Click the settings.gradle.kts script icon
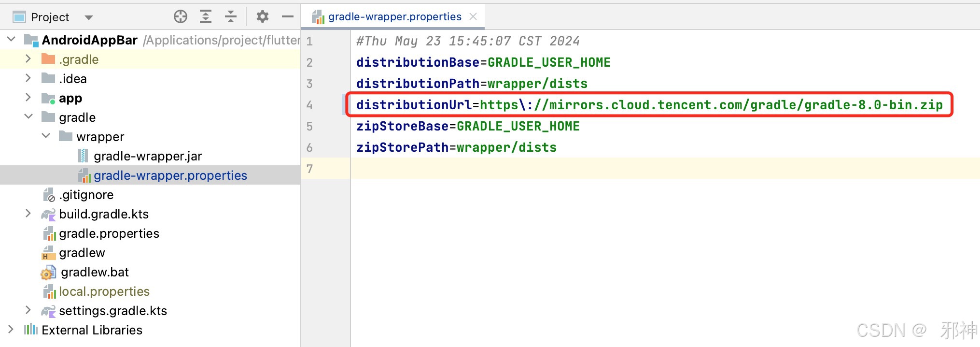Viewport: 980px width, 347px height. pos(48,311)
